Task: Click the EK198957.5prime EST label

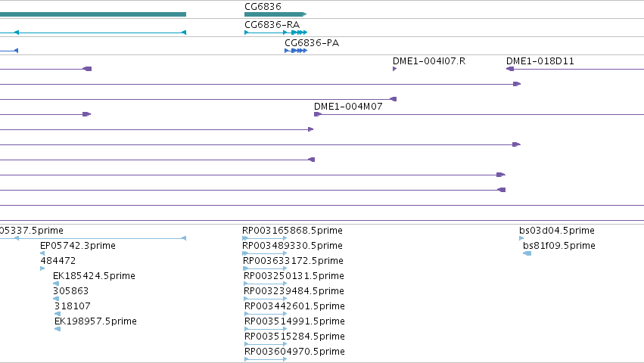Action: click(95, 321)
